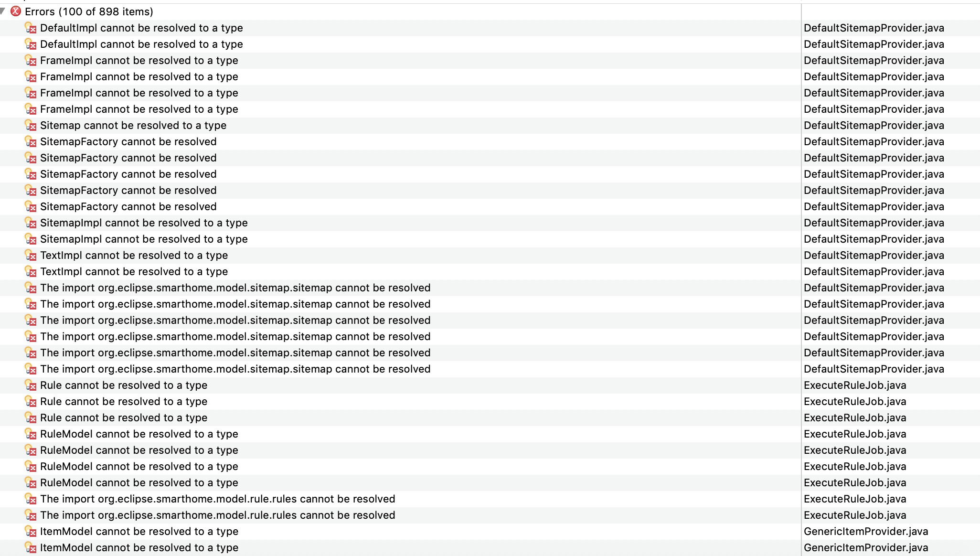Click error icon of first 'Rule cannot be resolved' row
Image resolution: width=980 pixels, height=556 pixels.
tap(30, 385)
